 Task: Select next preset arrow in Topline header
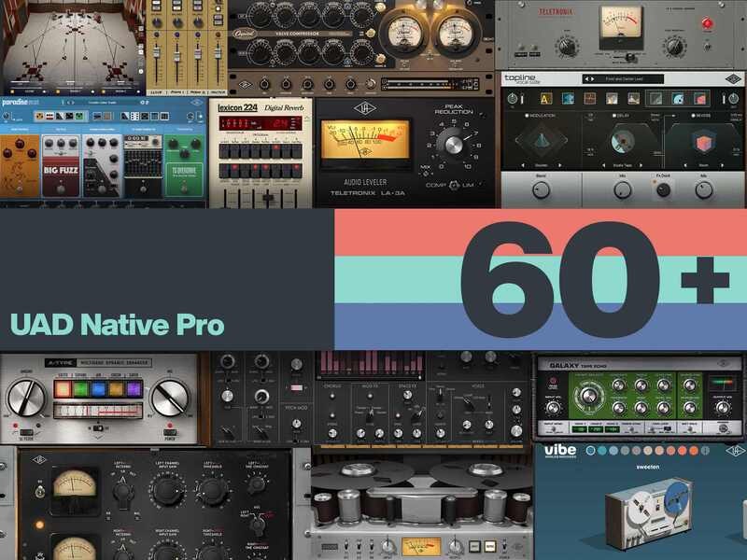coord(593,79)
